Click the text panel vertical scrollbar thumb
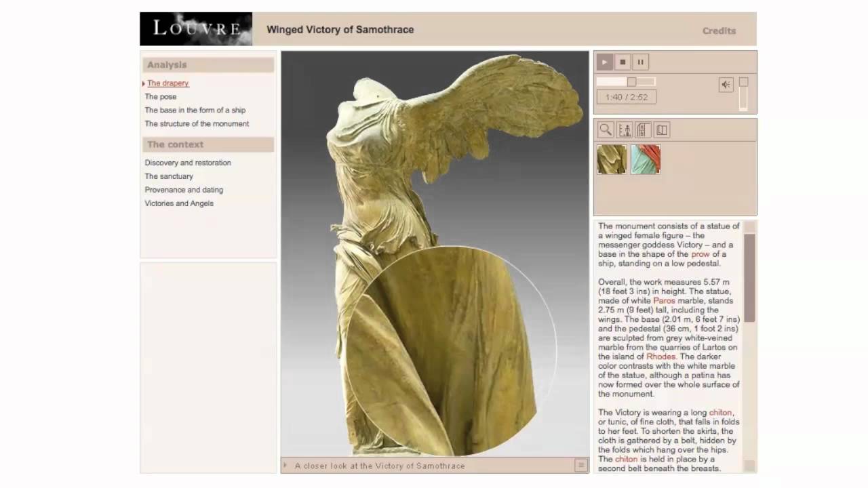868x488 pixels. click(x=749, y=278)
